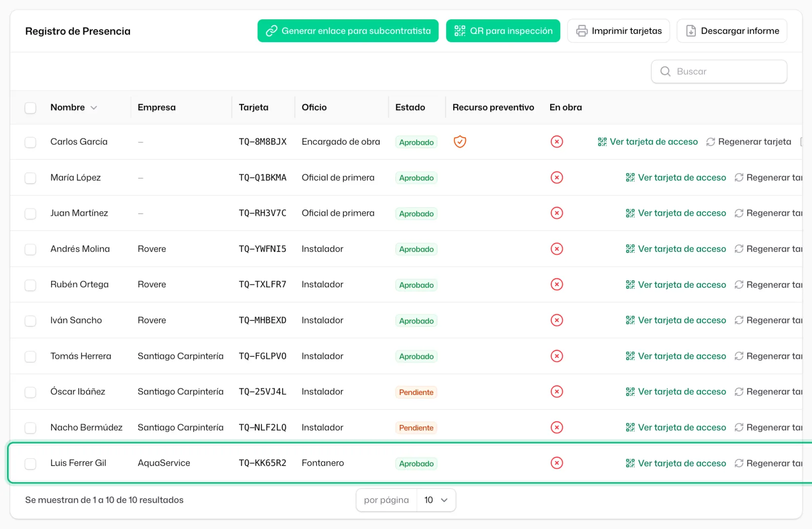812x529 pixels.
Task: Download report via Descargar informe
Action: pyautogui.click(x=732, y=31)
